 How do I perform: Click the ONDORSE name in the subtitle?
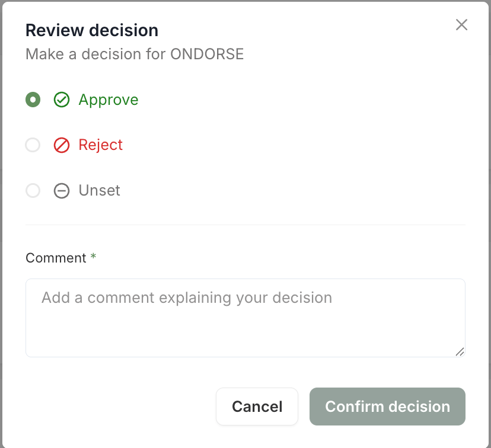(207, 55)
